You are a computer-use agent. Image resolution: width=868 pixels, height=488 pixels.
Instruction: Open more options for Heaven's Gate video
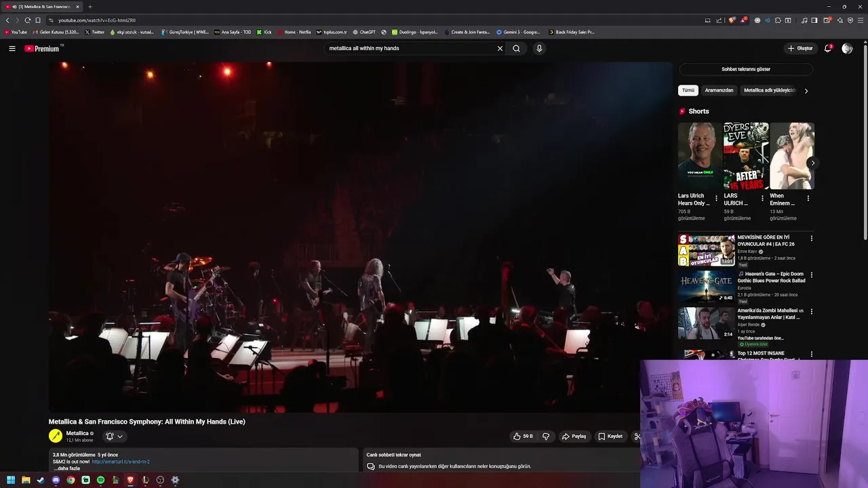point(811,275)
